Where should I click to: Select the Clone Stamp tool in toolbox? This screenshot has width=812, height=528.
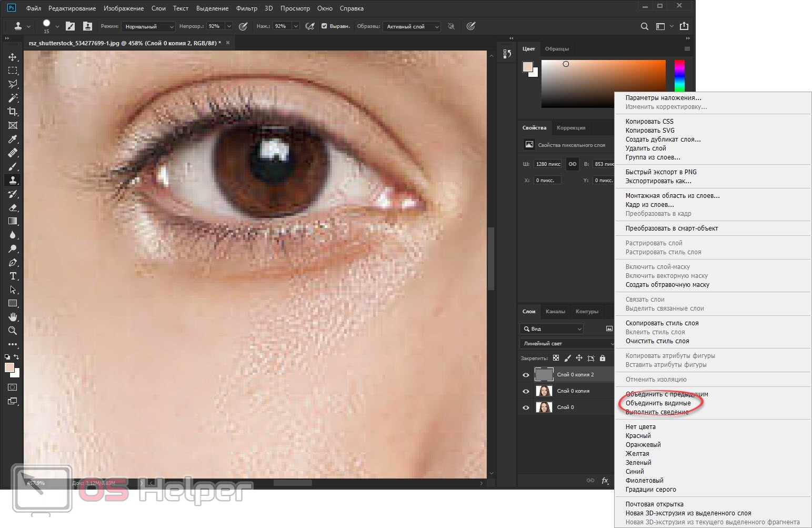click(x=13, y=180)
